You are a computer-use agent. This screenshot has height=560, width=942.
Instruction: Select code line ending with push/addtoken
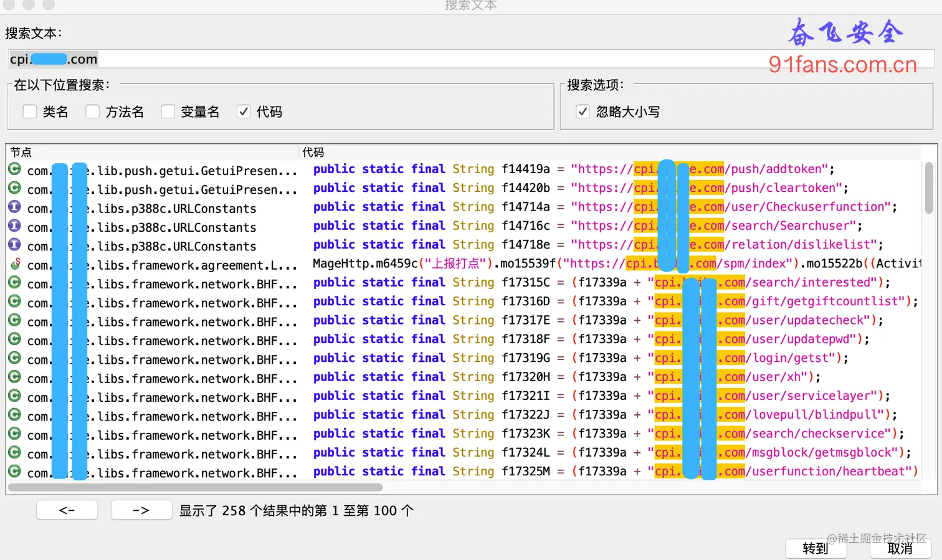pyautogui.click(x=574, y=169)
